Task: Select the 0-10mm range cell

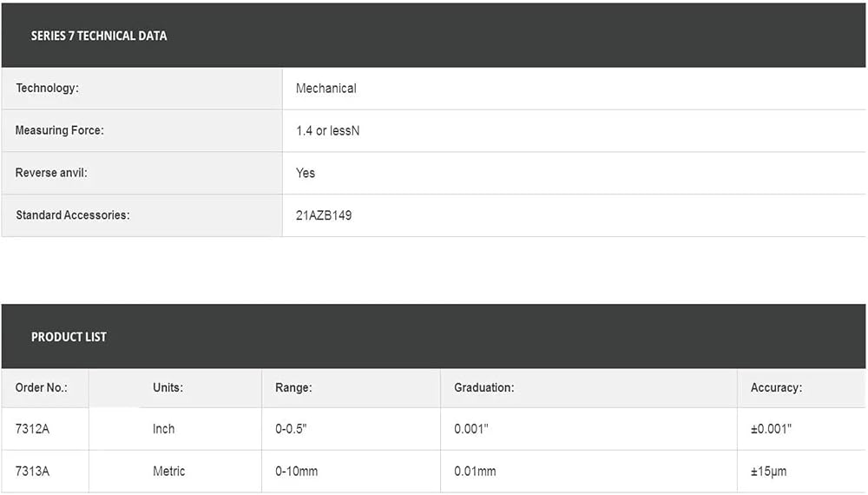Action: tap(351, 472)
